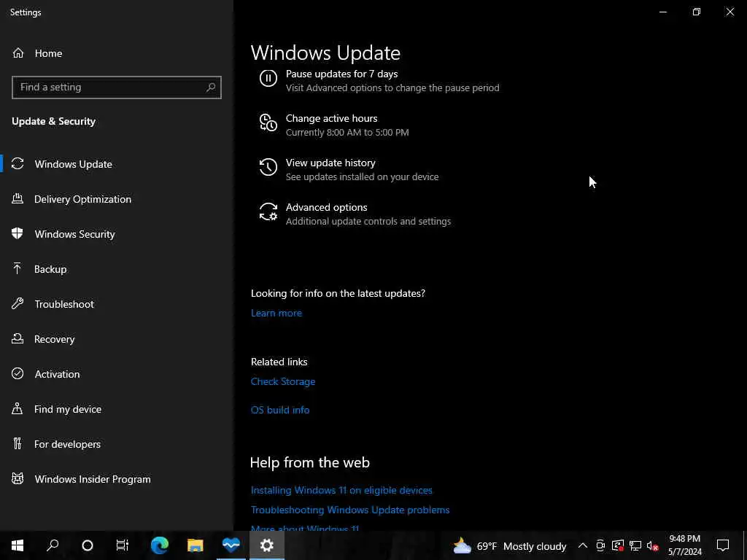The image size is (747, 560).
Task: Open the weather widget showing 69°F
Action: pyautogui.click(x=509, y=546)
